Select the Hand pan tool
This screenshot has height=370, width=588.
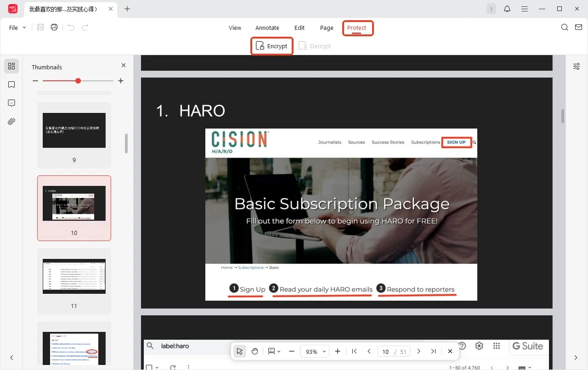pyautogui.click(x=255, y=351)
